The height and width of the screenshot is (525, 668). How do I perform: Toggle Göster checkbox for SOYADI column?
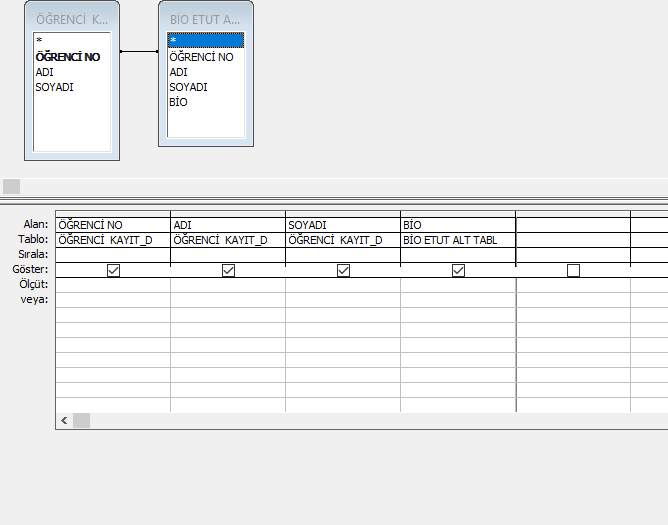coord(343,270)
